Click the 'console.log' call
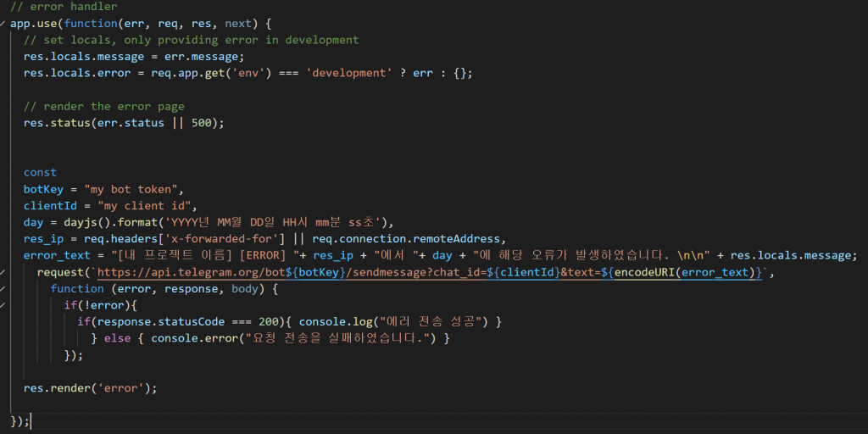 [336, 321]
